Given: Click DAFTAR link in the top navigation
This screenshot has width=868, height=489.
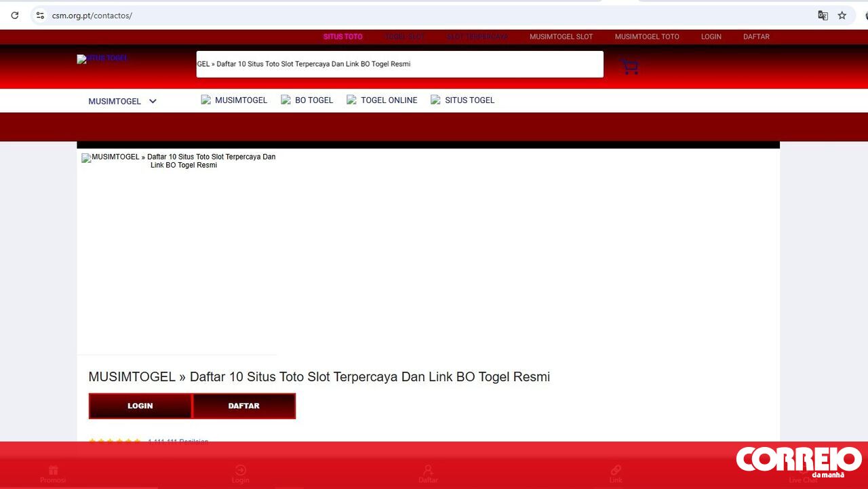Looking at the screenshot, I should (756, 37).
